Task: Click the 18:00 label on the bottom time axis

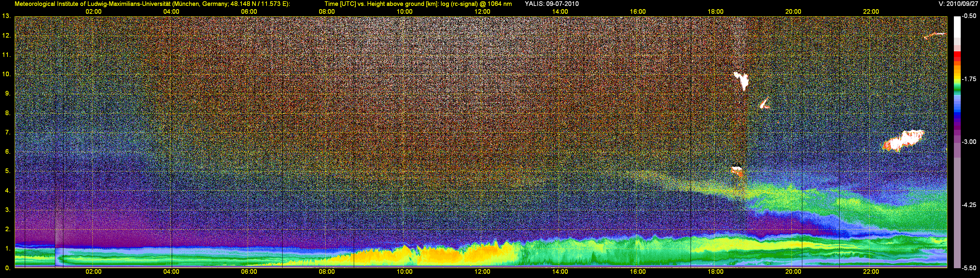Action: [x=716, y=272]
